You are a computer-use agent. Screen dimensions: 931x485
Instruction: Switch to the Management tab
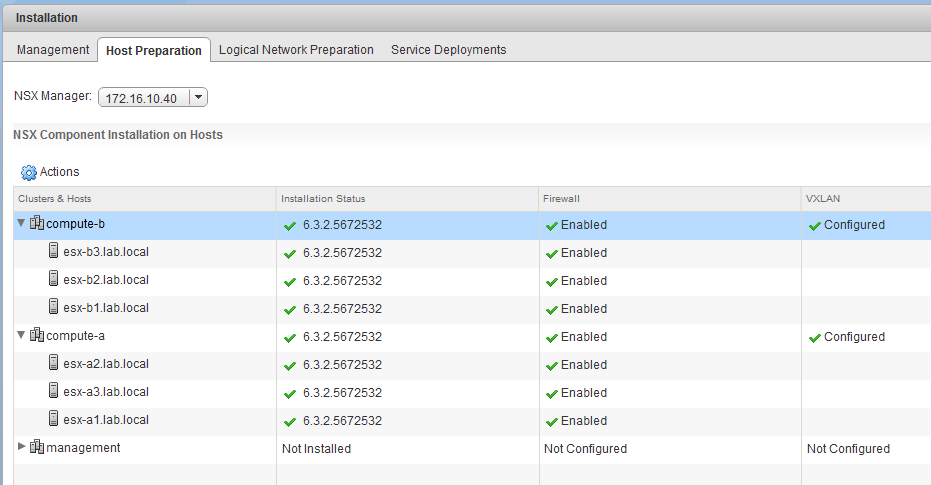(x=53, y=50)
